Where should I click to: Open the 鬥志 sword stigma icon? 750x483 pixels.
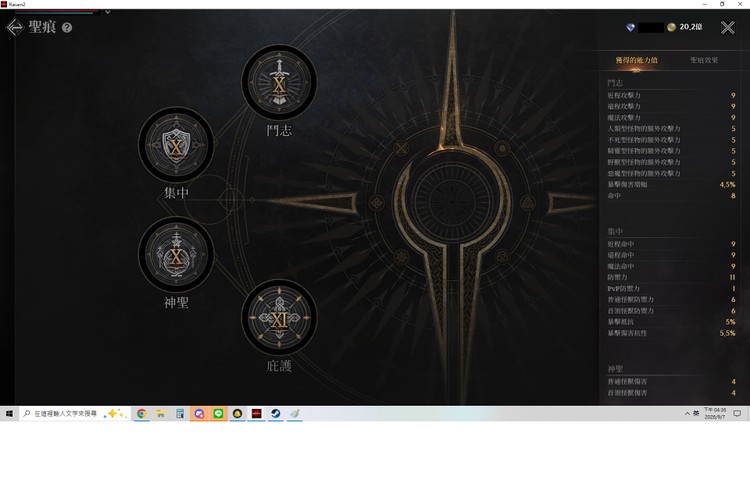(x=279, y=82)
